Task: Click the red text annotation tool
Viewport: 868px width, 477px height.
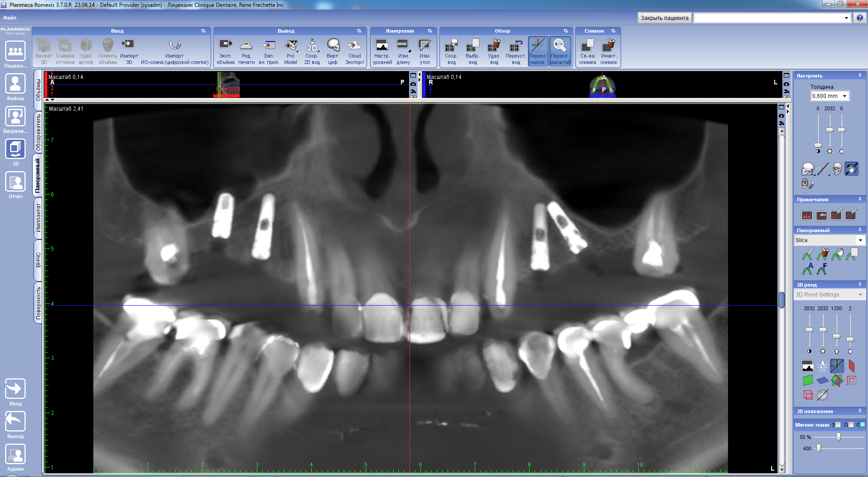Action: pos(807,215)
